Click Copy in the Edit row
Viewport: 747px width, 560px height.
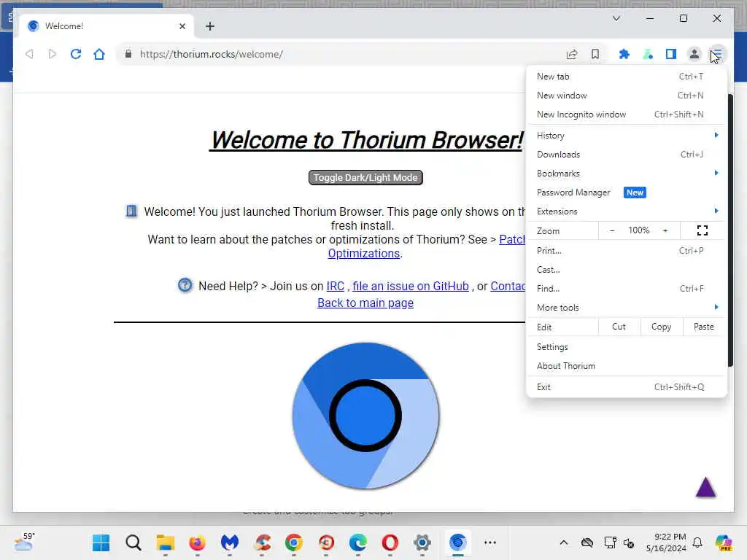[x=661, y=327]
